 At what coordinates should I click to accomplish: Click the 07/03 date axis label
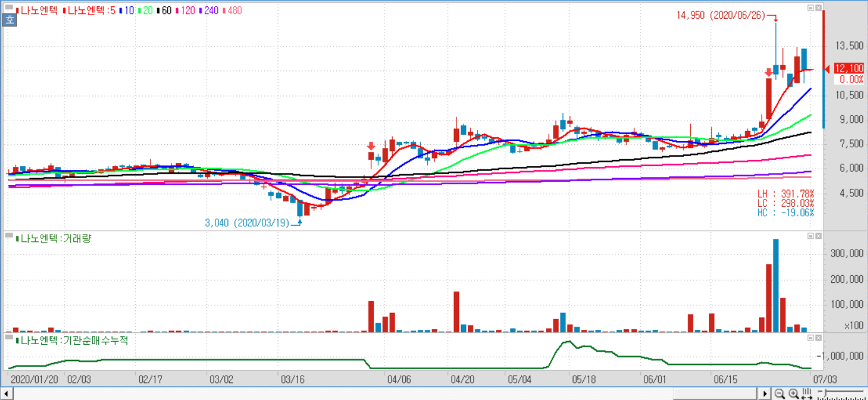pos(825,379)
